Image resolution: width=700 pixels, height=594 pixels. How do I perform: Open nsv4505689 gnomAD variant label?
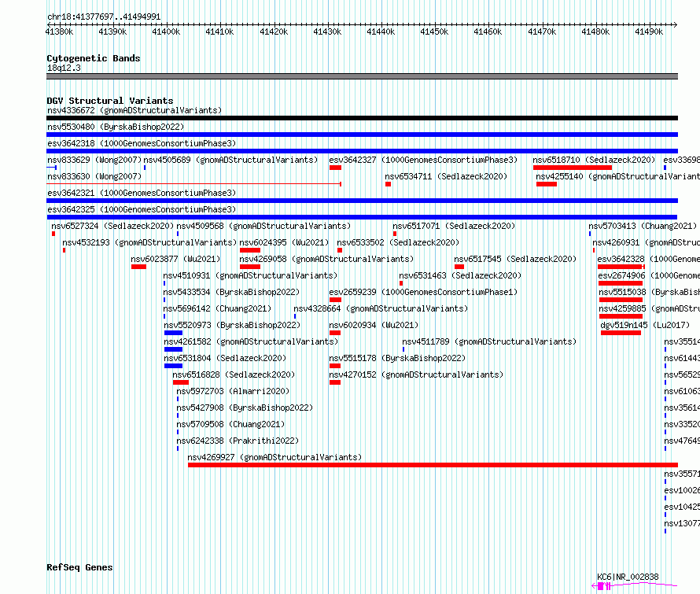pyautogui.click(x=230, y=160)
